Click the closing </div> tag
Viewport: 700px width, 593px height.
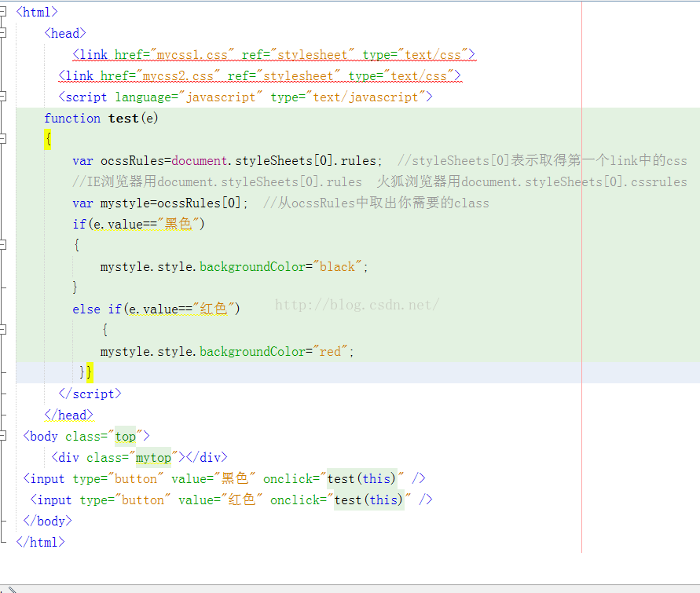coord(207,457)
